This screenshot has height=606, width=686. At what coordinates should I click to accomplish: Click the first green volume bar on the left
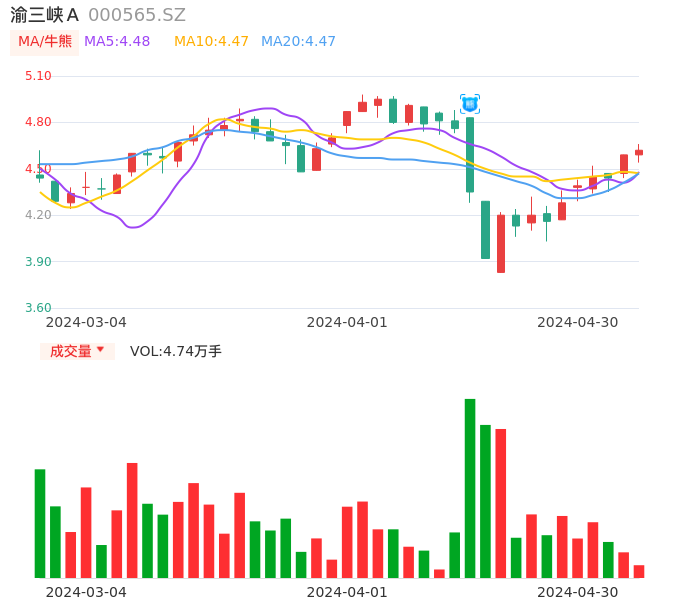tap(40, 523)
